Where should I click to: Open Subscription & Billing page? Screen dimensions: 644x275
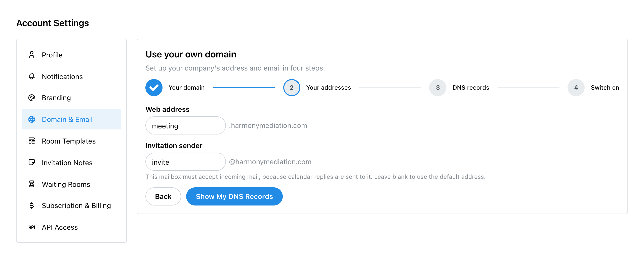point(71,205)
